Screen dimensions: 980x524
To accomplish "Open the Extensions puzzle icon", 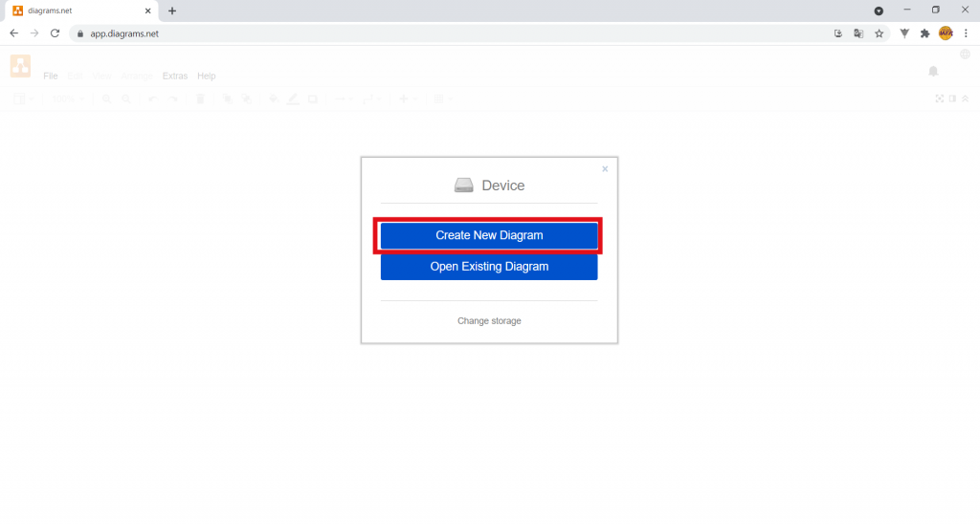I will [x=925, y=33].
